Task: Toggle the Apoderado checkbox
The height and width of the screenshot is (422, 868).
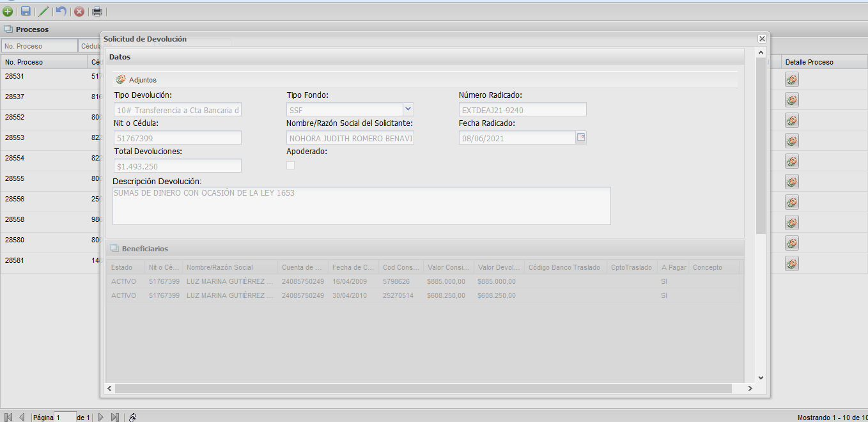Action: coord(291,166)
